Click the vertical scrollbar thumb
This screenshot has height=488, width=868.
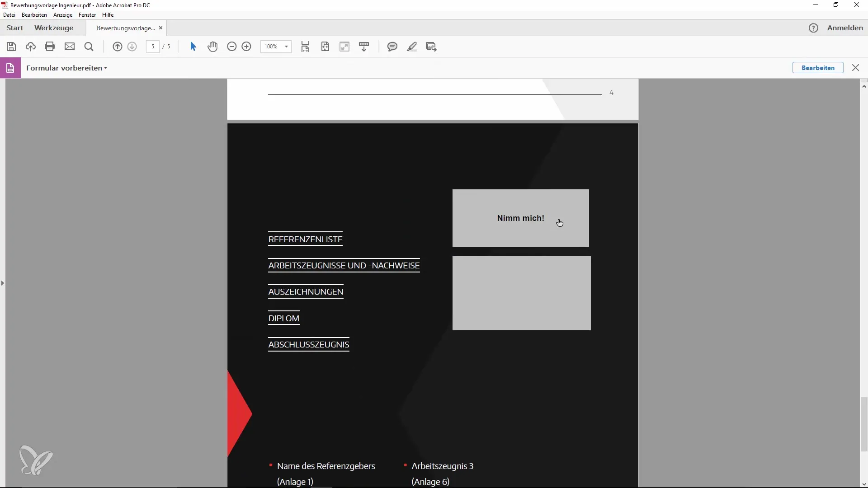[864, 424]
